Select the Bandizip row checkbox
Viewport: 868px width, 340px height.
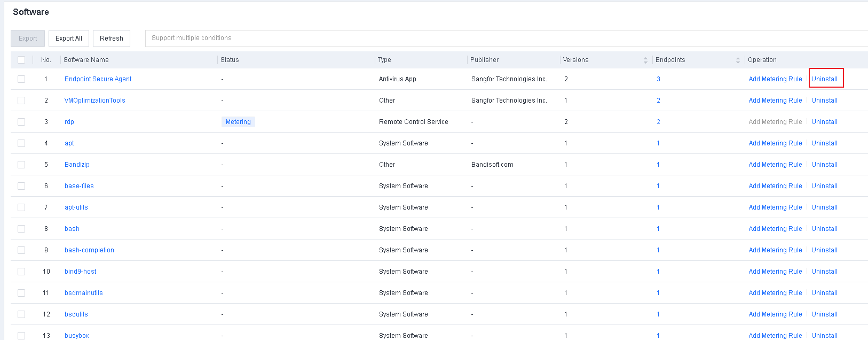point(21,165)
